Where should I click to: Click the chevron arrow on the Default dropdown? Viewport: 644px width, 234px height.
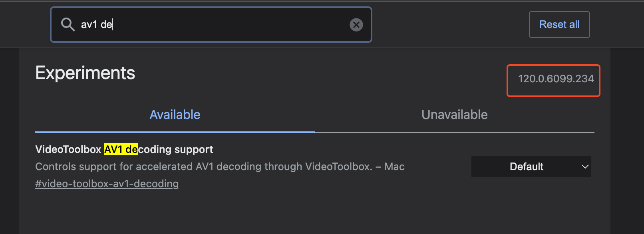click(x=585, y=167)
